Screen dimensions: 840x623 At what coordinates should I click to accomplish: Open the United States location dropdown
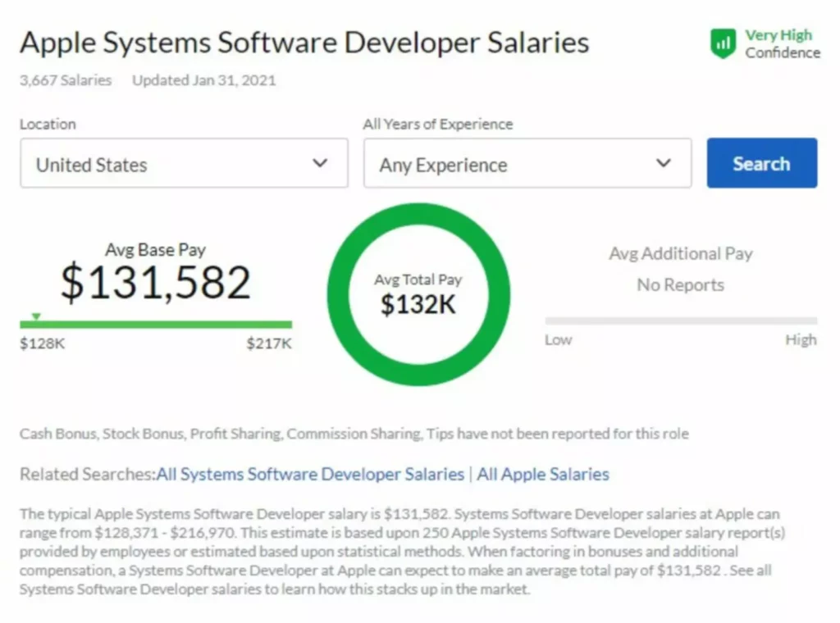[x=184, y=163]
